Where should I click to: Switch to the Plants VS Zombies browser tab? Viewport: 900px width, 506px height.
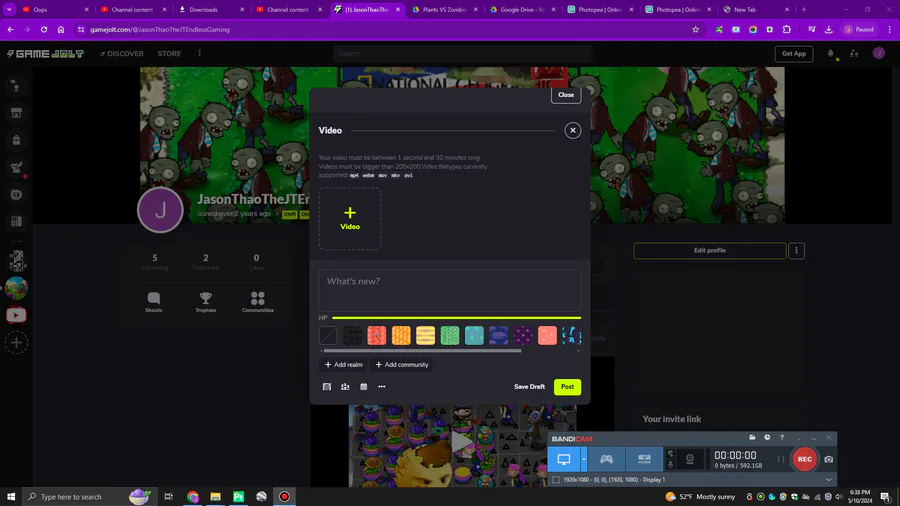click(445, 9)
